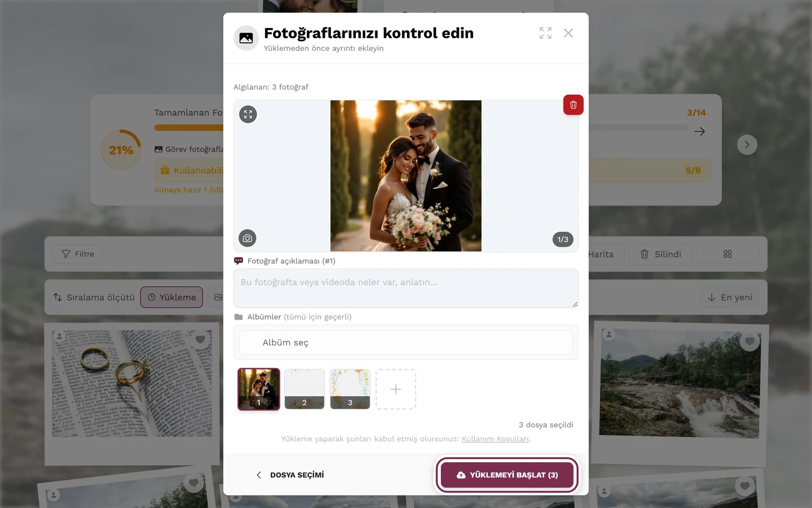Open the river waterfall landscape photo
Viewport: 812px width, 508px height.
click(x=680, y=384)
